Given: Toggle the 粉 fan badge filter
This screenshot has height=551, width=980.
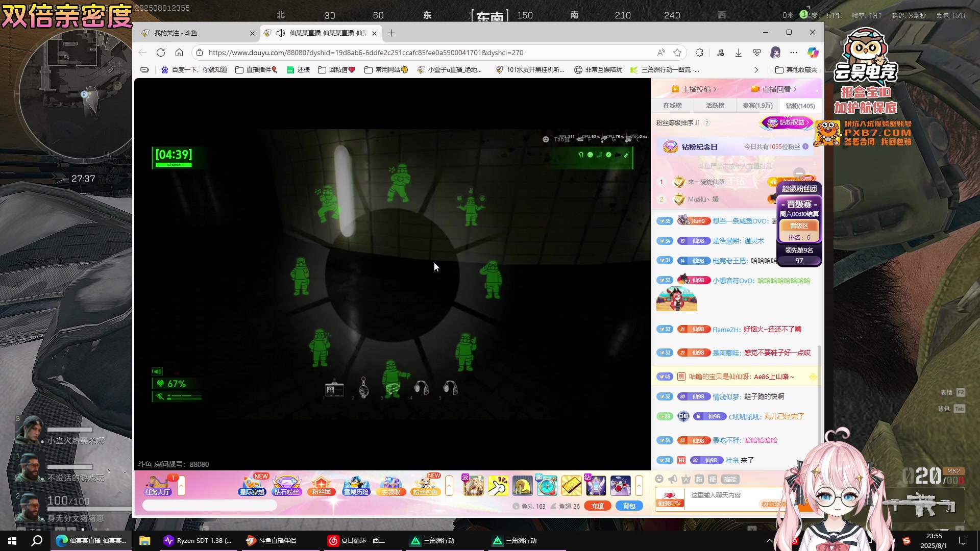Looking at the screenshot, I should [x=699, y=479].
